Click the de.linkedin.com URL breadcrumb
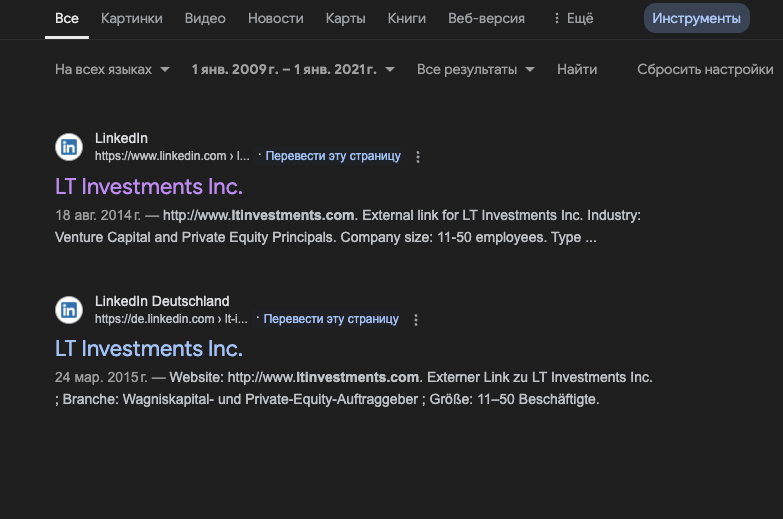 [171, 319]
